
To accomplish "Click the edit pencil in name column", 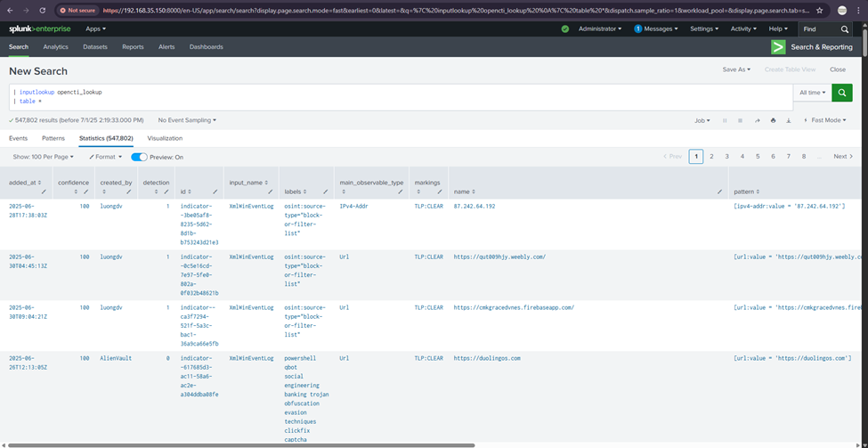I will point(719,191).
